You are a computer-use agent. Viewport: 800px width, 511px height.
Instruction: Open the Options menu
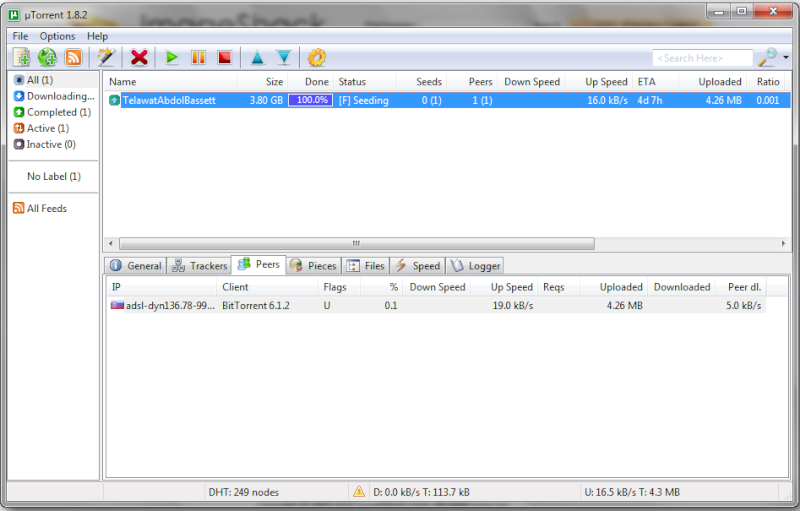pos(57,36)
